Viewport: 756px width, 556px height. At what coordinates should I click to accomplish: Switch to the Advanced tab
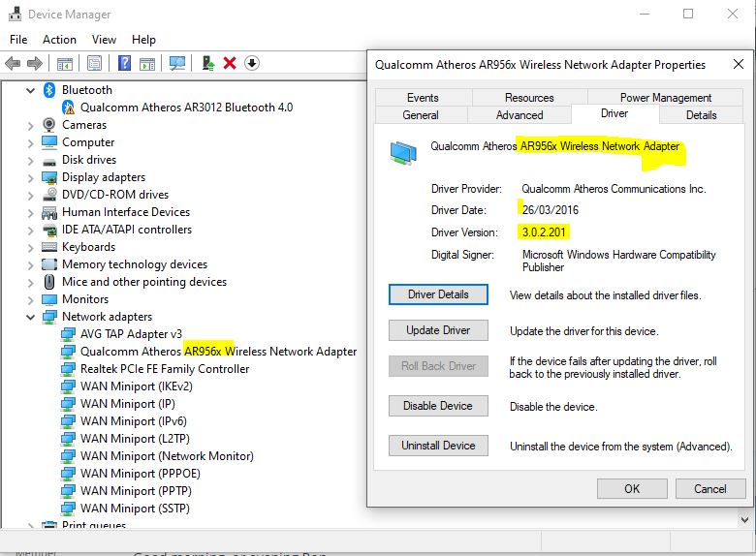tap(520, 114)
